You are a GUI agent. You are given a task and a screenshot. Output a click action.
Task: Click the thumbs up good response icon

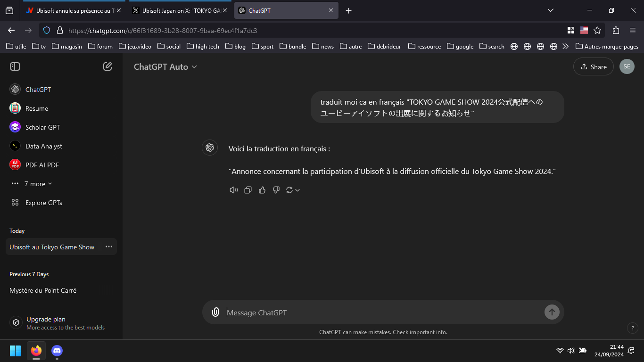(x=262, y=190)
